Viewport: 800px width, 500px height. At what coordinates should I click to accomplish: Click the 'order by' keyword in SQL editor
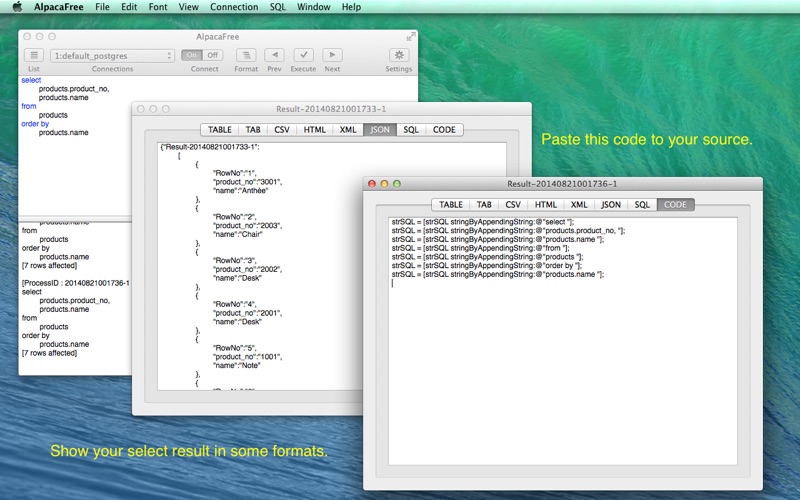(x=35, y=123)
